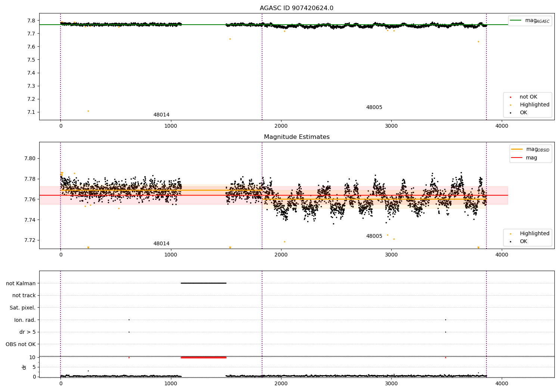The height and width of the screenshot is (392, 560).
Task: Click the 'not Kalman' row label
Action: point(21,284)
